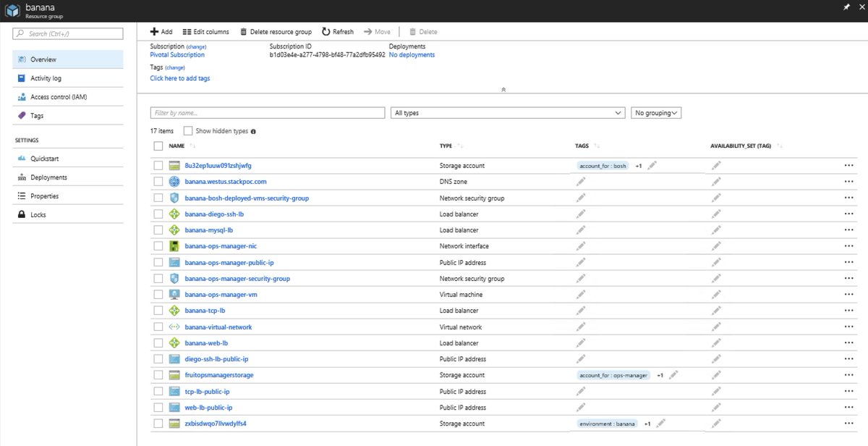Open Activity log in the left menu
Viewport: 868px width, 446px height.
[68, 78]
